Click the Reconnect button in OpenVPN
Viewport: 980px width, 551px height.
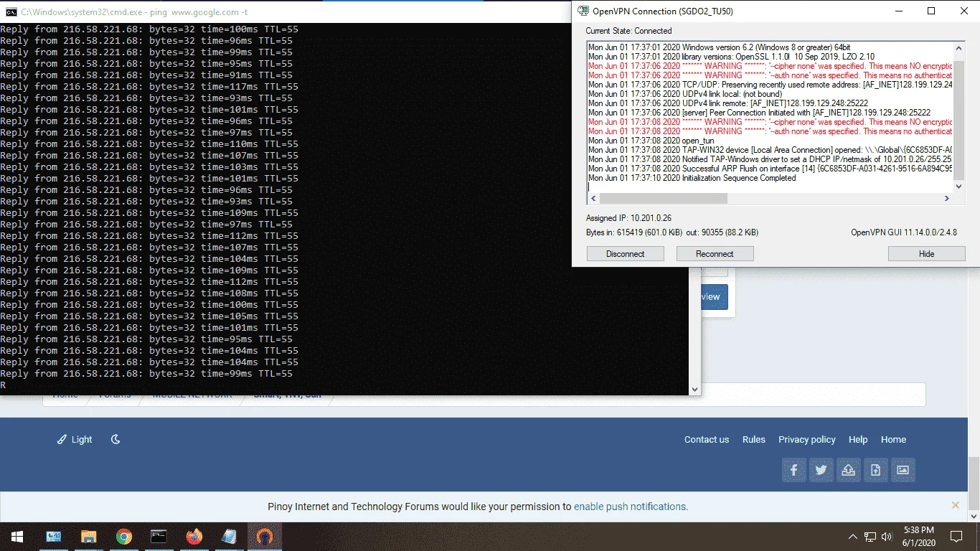715,253
